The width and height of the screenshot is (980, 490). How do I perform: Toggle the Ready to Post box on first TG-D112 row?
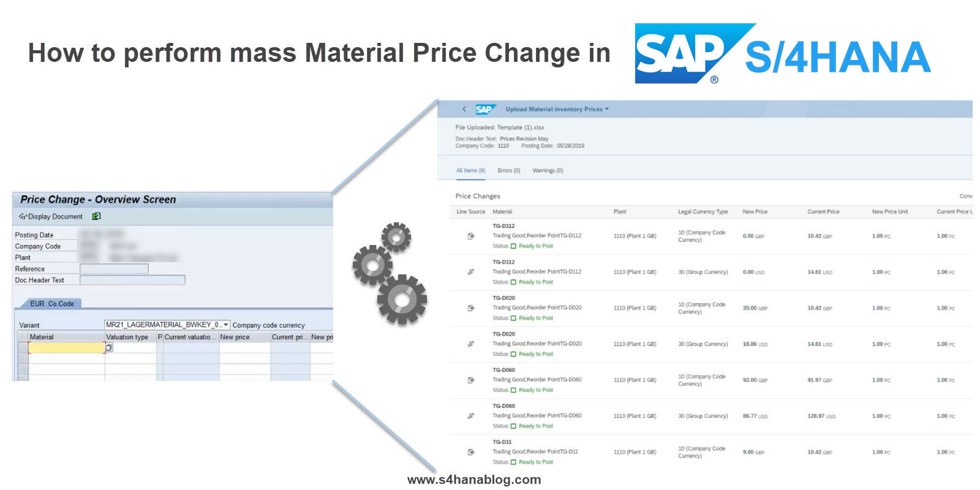pos(513,246)
